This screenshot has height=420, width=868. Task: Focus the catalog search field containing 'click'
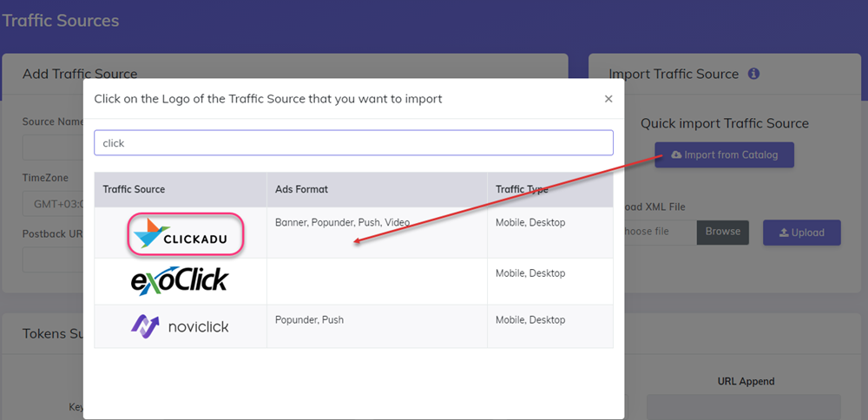[354, 143]
